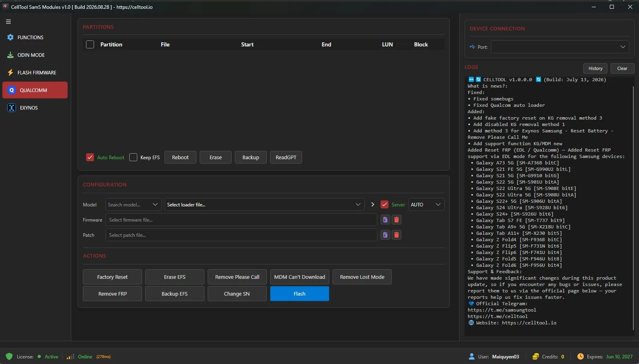Open the Port dropdown
Viewport: 639px width, 364px height.
[x=560, y=47]
